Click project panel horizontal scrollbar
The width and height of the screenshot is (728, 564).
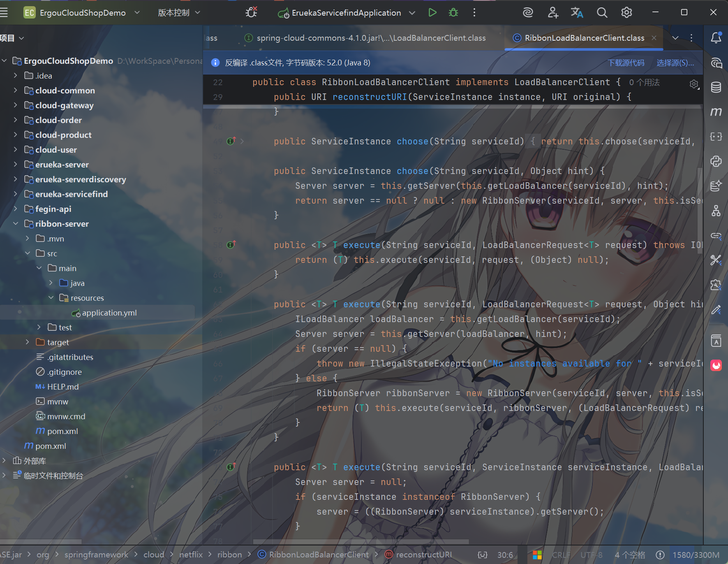click(41, 541)
